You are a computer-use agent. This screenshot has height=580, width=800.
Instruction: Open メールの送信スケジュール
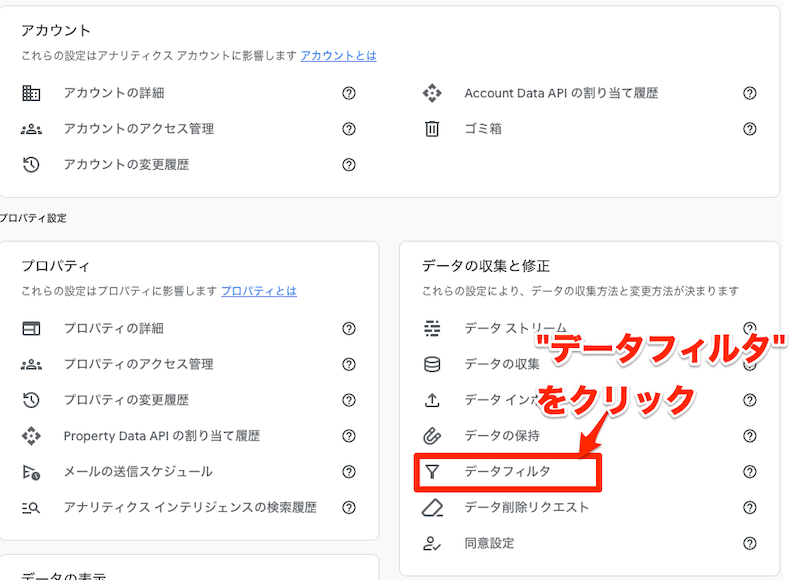click(x=137, y=471)
